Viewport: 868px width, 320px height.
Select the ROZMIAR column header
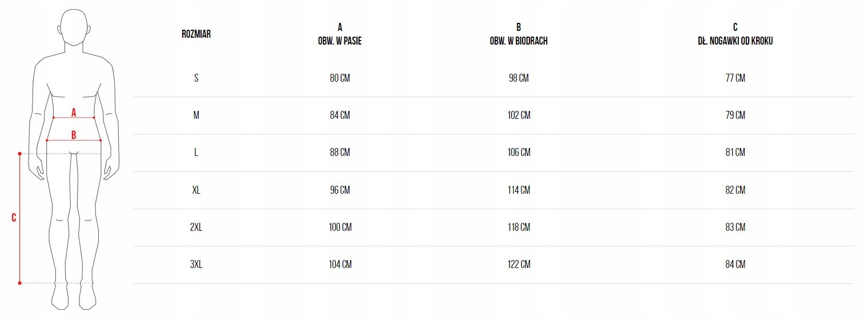[196, 34]
